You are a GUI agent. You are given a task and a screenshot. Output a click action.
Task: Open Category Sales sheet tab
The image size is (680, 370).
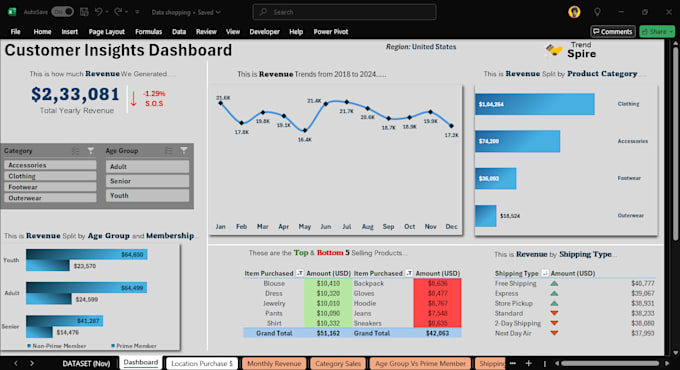[x=338, y=363]
